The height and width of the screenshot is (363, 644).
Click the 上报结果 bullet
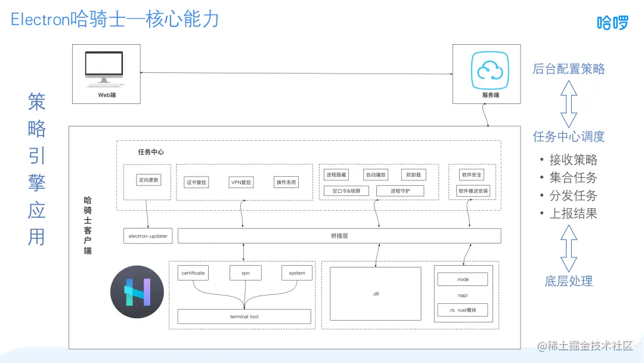coord(574,214)
